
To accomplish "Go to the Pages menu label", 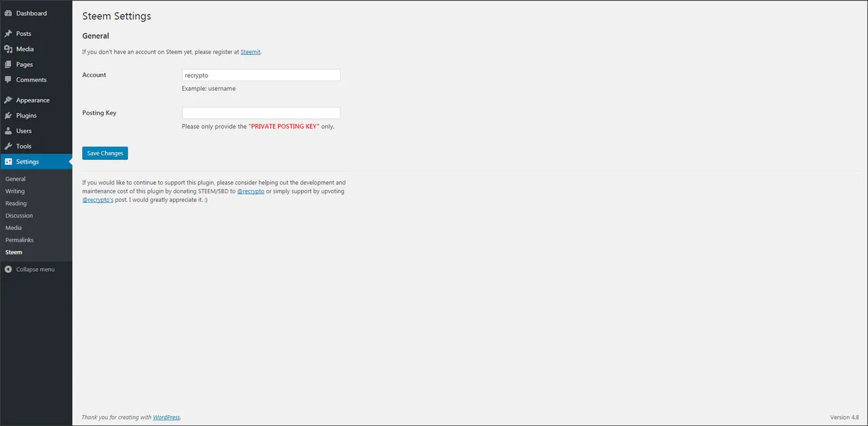I will coord(24,64).
